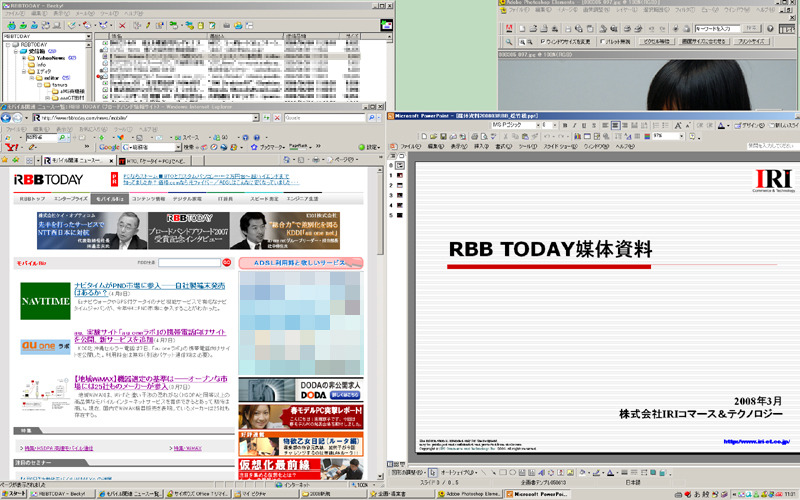Toggle Center alignment in PowerPoint toolbar
The width and height of the screenshot is (800, 500).
coord(616,125)
